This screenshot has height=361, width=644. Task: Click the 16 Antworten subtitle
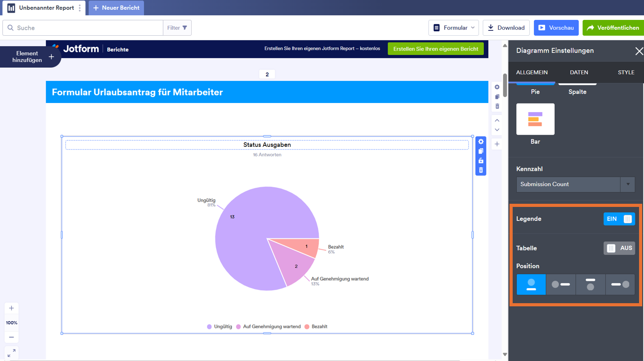267,155
